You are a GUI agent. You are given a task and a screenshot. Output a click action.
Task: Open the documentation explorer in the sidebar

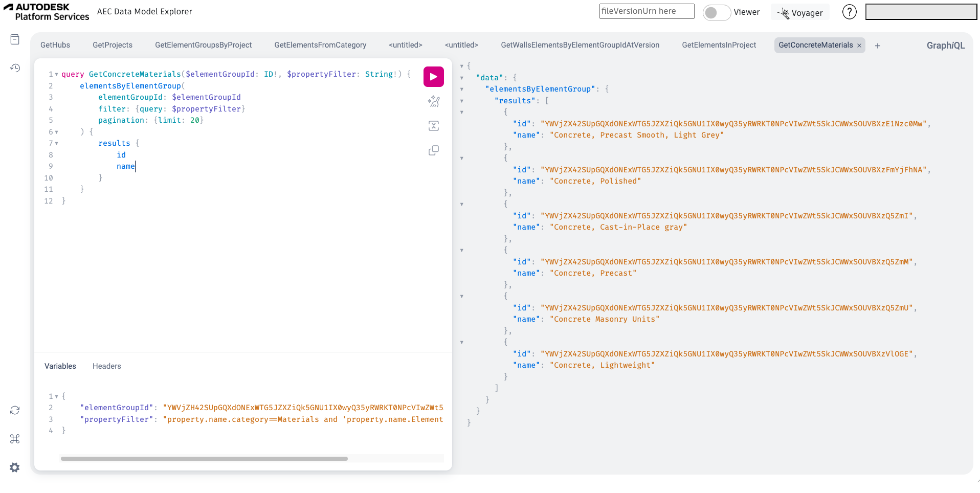[15, 40]
